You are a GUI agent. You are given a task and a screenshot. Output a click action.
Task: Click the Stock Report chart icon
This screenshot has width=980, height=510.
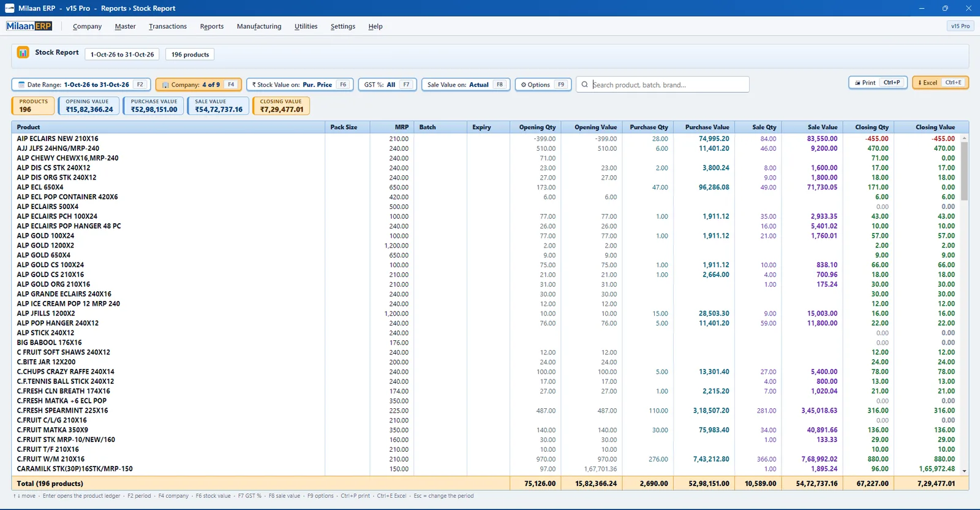click(x=23, y=53)
